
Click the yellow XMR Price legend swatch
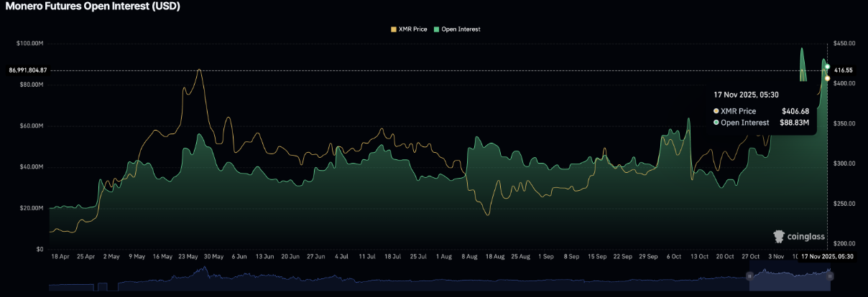[393, 29]
